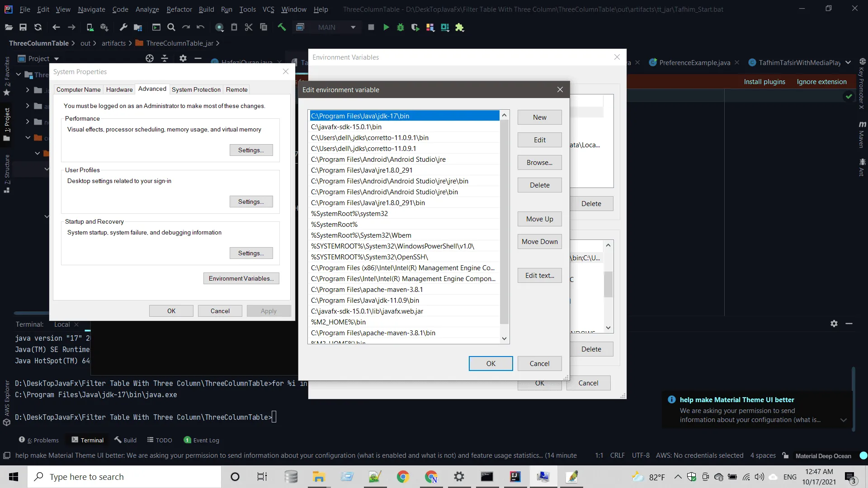868x488 pixels.
Task: Click the Cut scissors icon
Action: tap(249, 28)
